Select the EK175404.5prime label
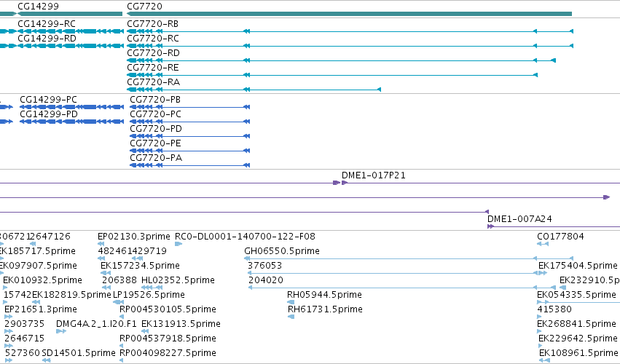The height and width of the screenshot is (364, 620). click(x=578, y=266)
